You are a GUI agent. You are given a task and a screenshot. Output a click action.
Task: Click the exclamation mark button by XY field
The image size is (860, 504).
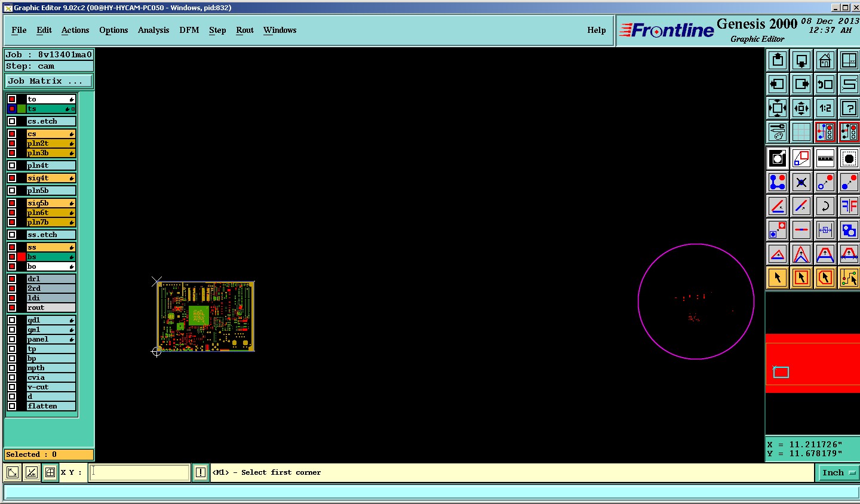tap(201, 472)
